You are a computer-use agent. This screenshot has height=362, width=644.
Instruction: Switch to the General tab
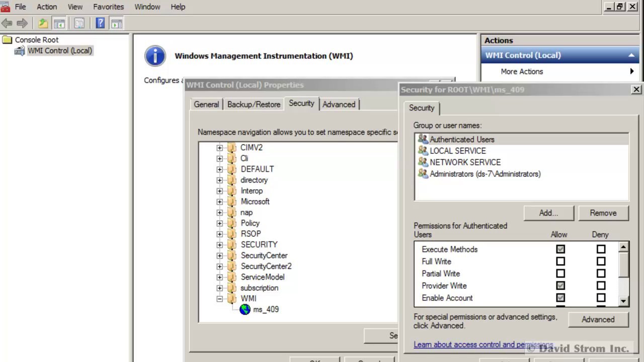click(x=206, y=104)
